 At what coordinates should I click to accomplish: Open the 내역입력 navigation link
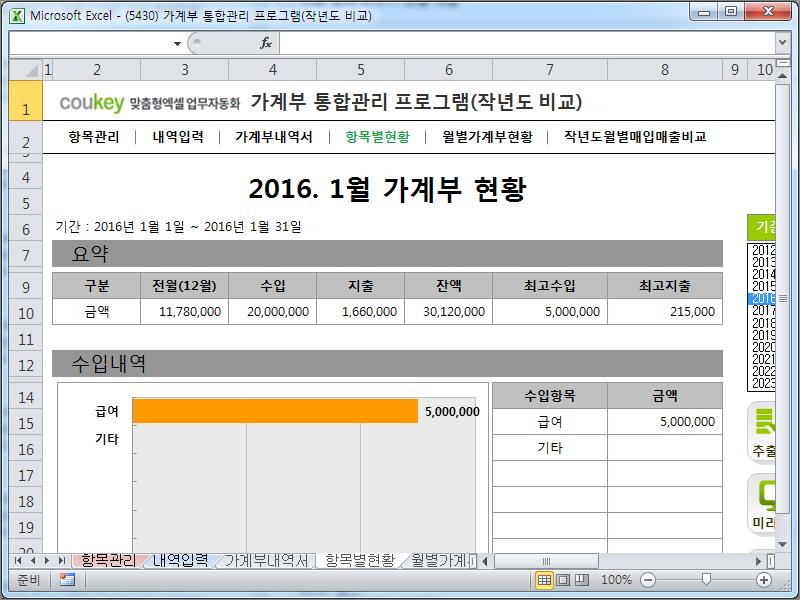tap(178, 137)
